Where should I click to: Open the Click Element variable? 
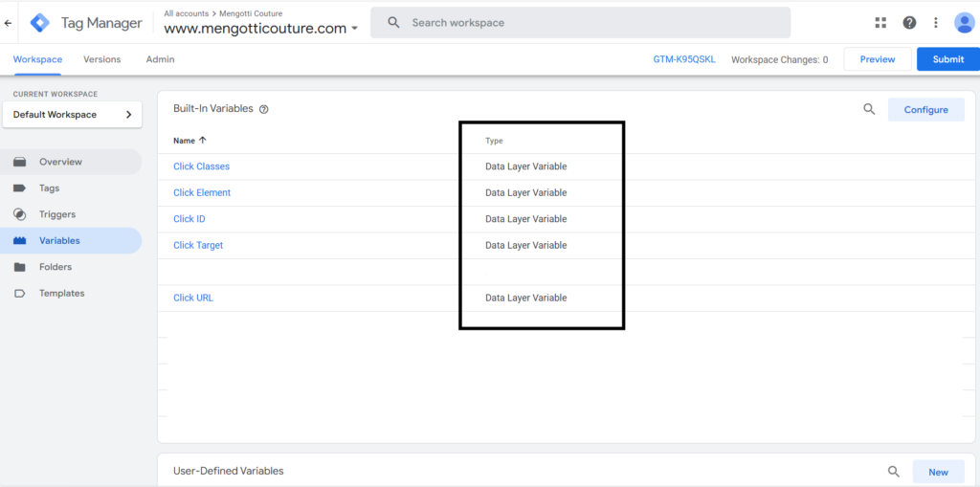pyautogui.click(x=202, y=193)
